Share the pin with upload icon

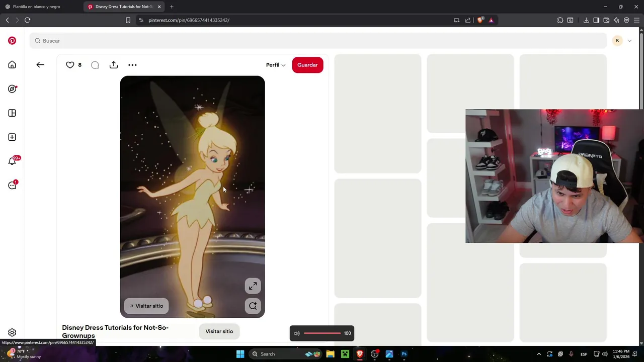pos(114,65)
